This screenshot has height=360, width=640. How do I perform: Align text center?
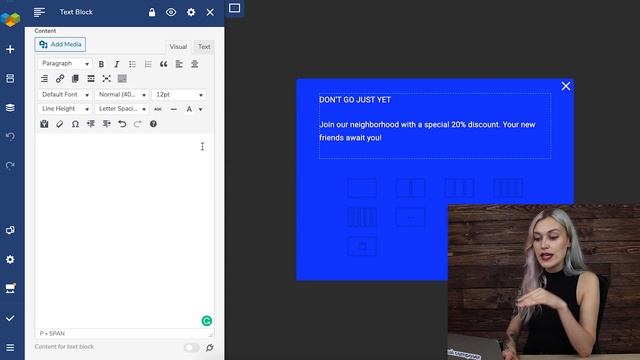click(x=195, y=64)
